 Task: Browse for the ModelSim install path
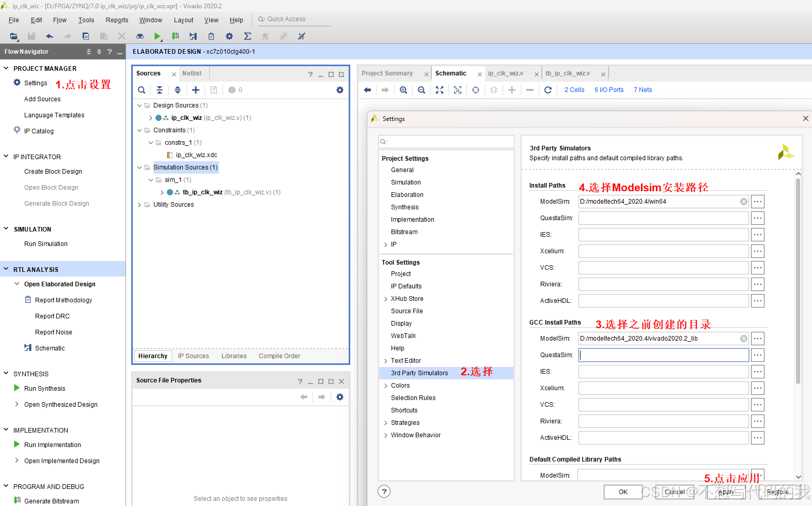click(758, 202)
